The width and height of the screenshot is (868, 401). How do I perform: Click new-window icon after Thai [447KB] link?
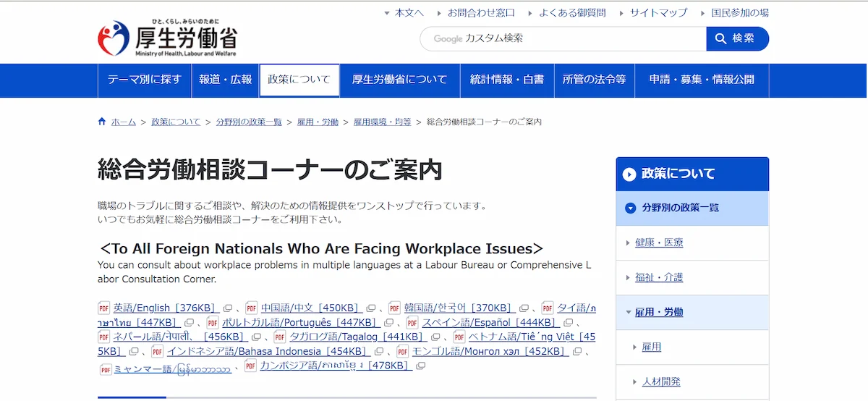pos(190,323)
